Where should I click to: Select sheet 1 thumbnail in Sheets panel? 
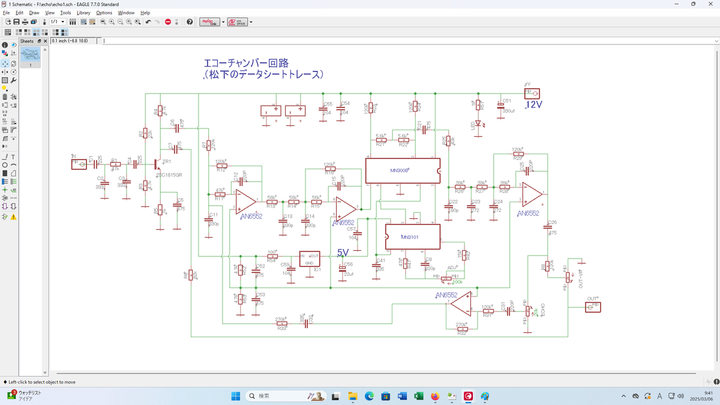33,56
